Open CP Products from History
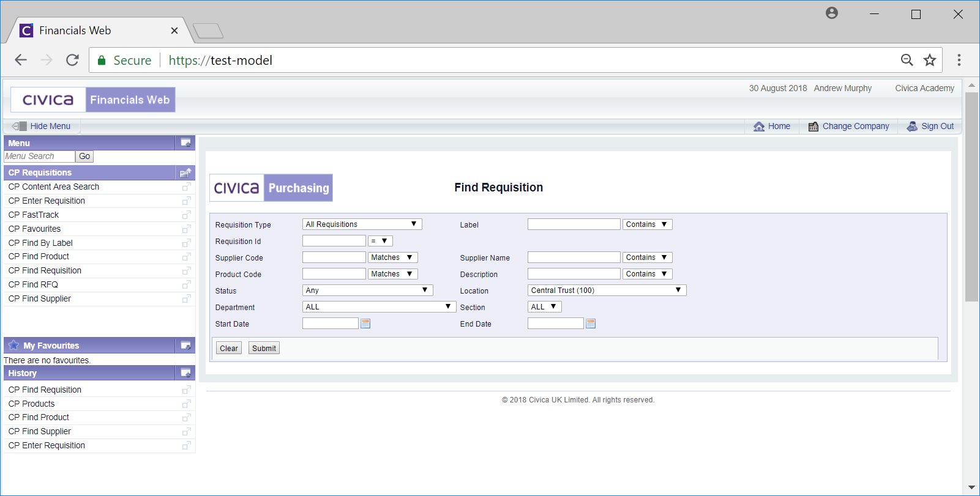Viewport: 980px width, 496px height. tap(31, 404)
